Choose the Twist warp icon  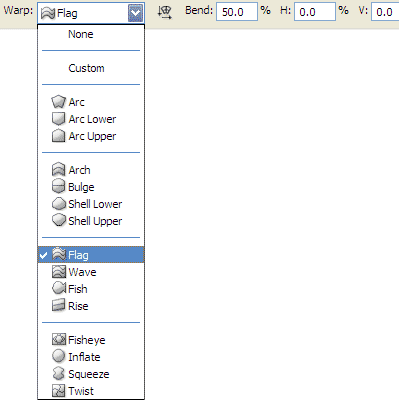click(58, 391)
